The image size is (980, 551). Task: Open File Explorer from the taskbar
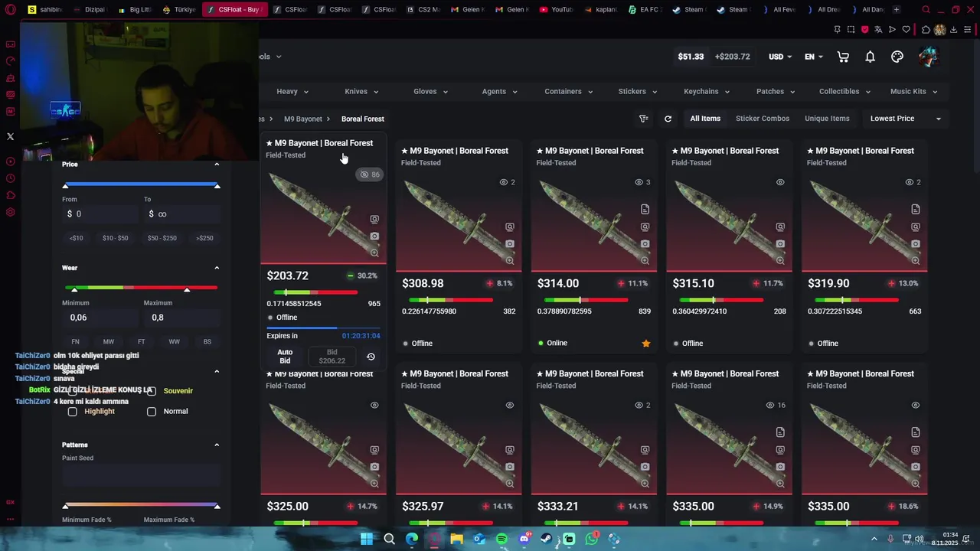(x=457, y=539)
